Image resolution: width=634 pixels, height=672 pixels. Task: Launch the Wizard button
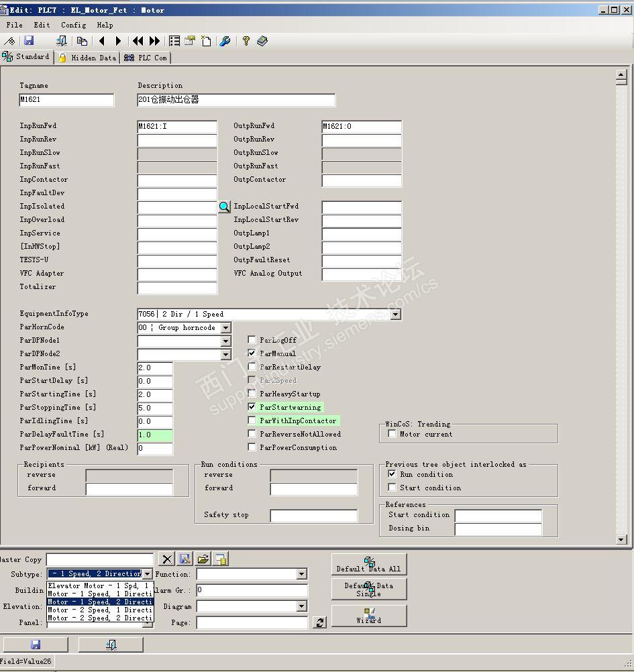[x=368, y=616]
